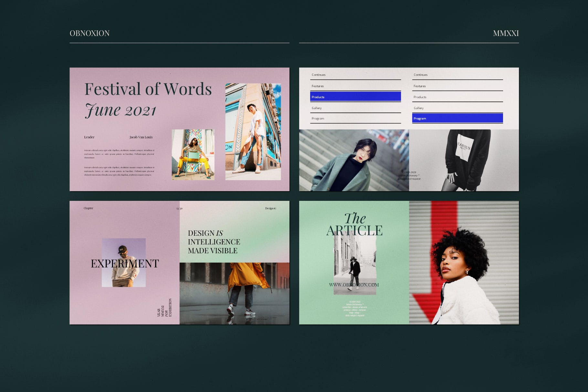Select photo of woman in yellow pants
588x392 pixels.
pos(193,155)
